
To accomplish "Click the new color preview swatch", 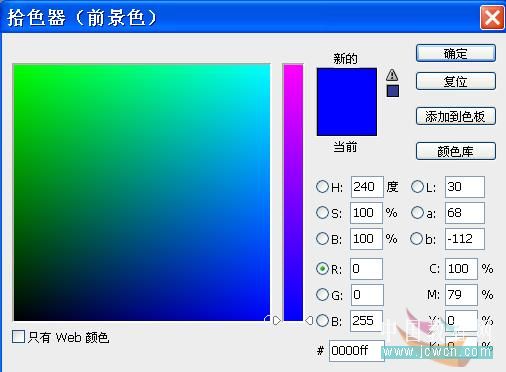I will [x=347, y=85].
